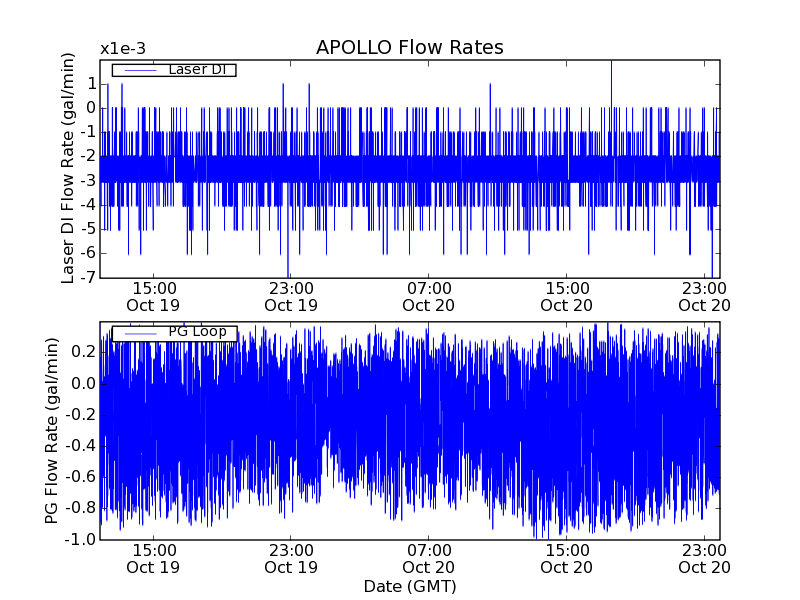800x600 pixels.
Task: Click 07:00 Oct 20 tick on bottom plot
Action: point(429,558)
